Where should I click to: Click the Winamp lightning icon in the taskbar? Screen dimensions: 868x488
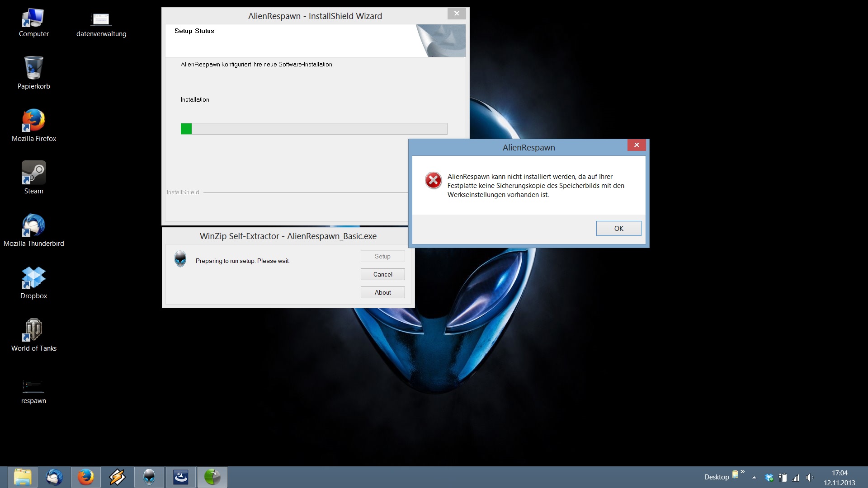click(x=118, y=477)
